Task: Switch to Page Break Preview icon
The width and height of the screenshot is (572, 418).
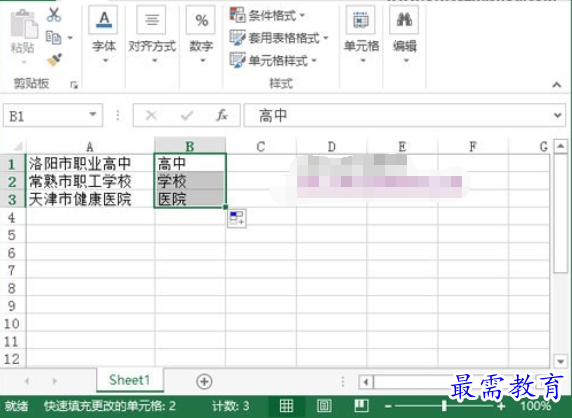Action: [361, 406]
